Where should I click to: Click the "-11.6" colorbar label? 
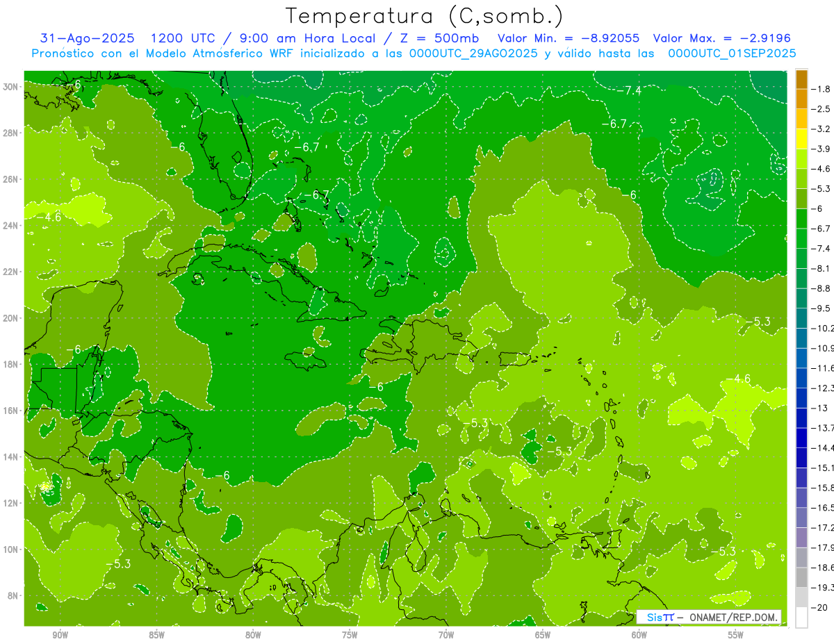coord(822,368)
